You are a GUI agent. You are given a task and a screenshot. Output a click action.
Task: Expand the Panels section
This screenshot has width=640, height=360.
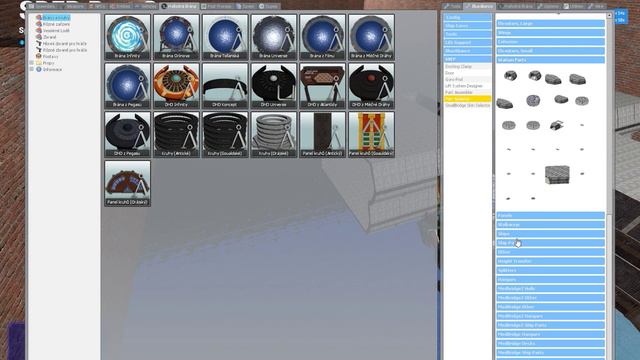pos(550,216)
